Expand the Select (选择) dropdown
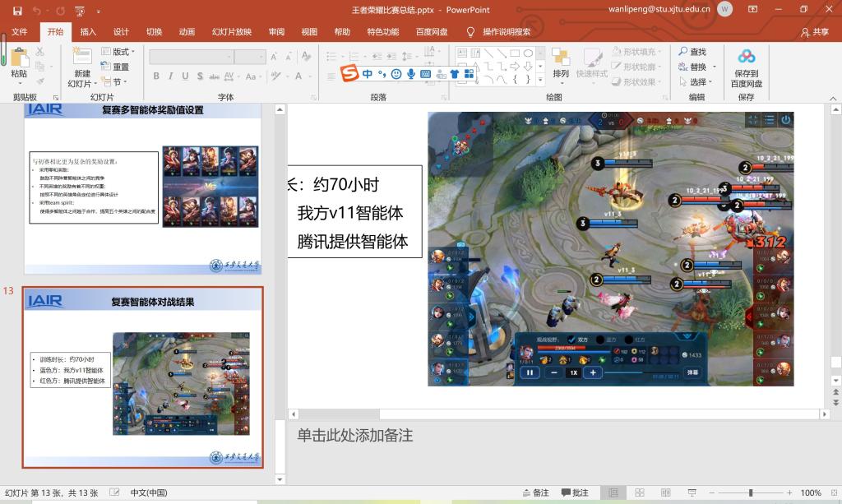This screenshot has height=504, width=842. [x=698, y=82]
